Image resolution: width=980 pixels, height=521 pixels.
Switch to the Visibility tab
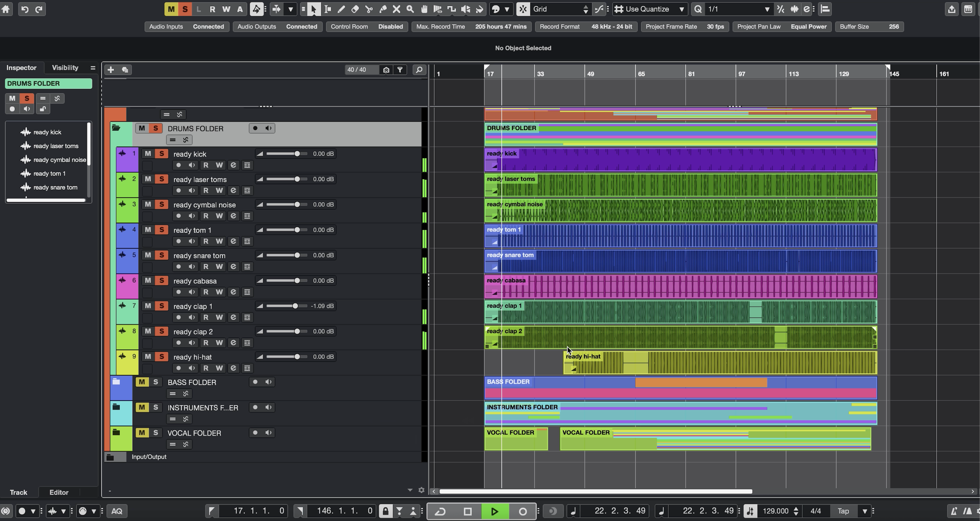[65, 68]
